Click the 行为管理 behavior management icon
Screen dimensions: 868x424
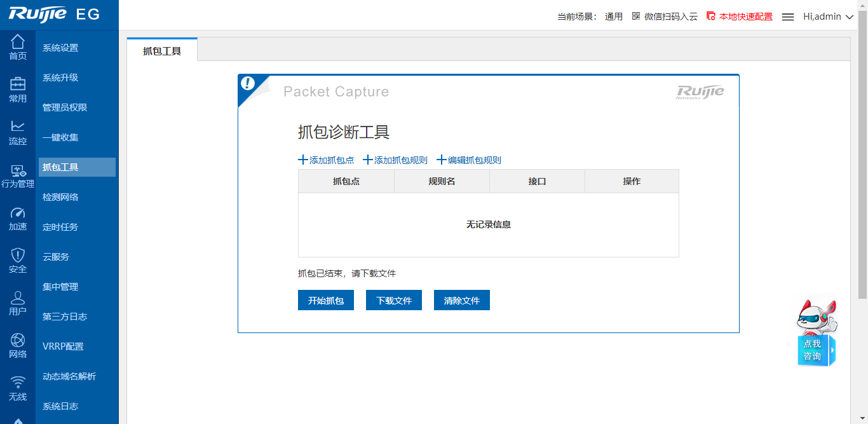click(18, 172)
